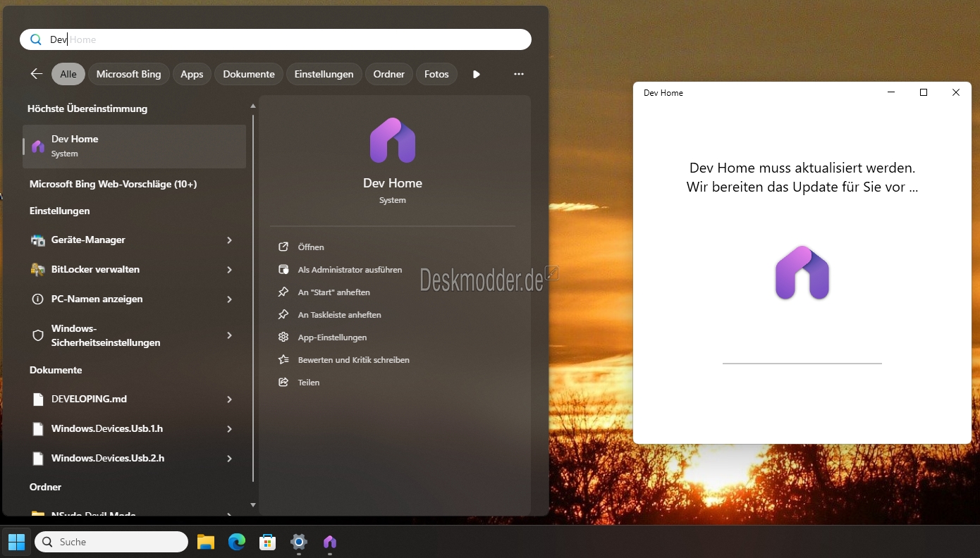Expand Windows-Sicherheitseinstellungen chevron
This screenshot has width=980, height=558.
pyautogui.click(x=229, y=335)
